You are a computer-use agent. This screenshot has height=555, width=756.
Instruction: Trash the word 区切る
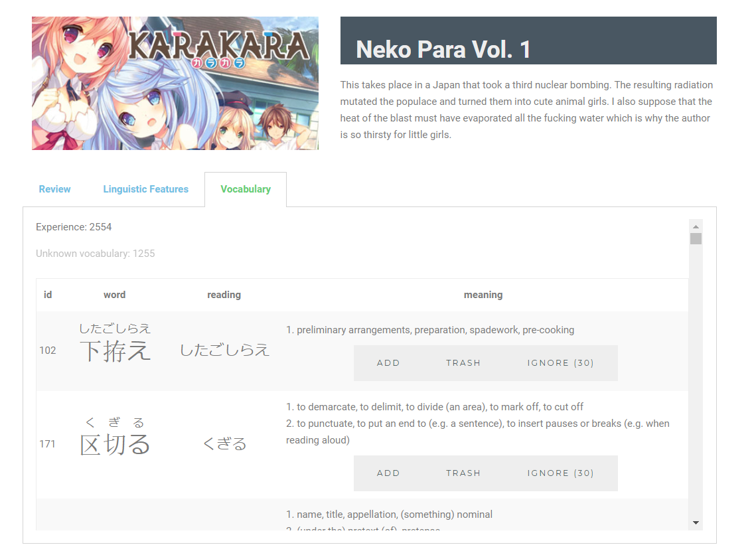463,473
